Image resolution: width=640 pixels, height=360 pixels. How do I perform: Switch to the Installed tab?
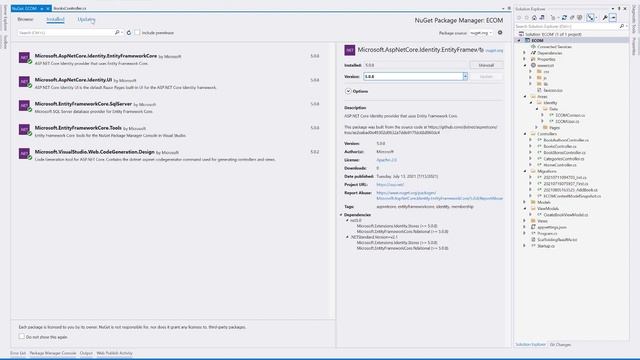55,19
